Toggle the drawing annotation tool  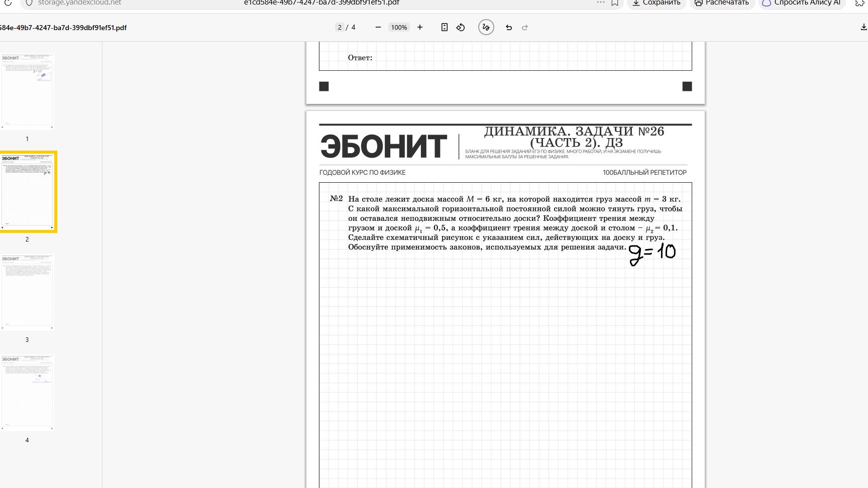tap(486, 27)
